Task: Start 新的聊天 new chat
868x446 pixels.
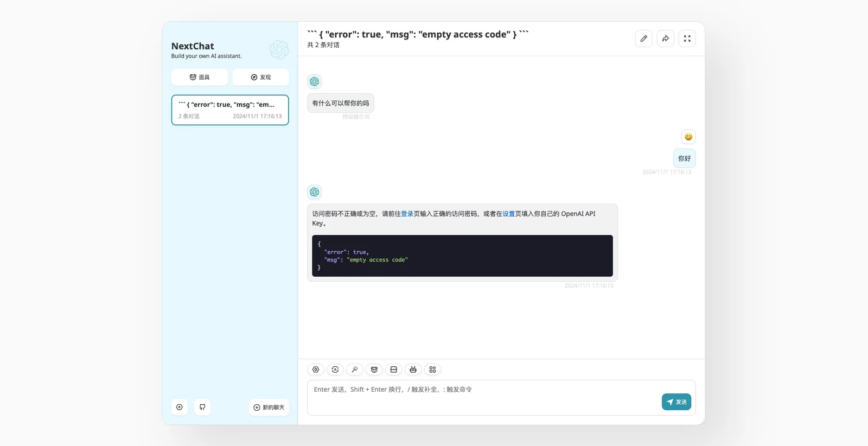Action: pyautogui.click(x=269, y=407)
